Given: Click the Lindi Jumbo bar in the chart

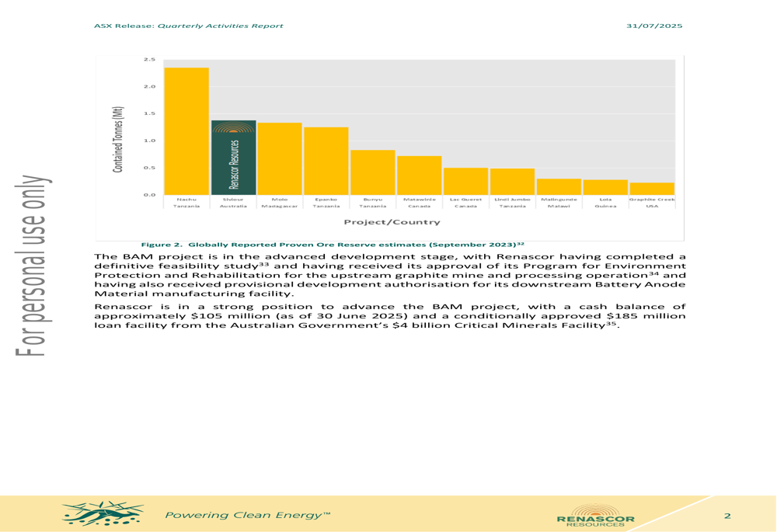Looking at the screenshot, I should [x=512, y=182].
